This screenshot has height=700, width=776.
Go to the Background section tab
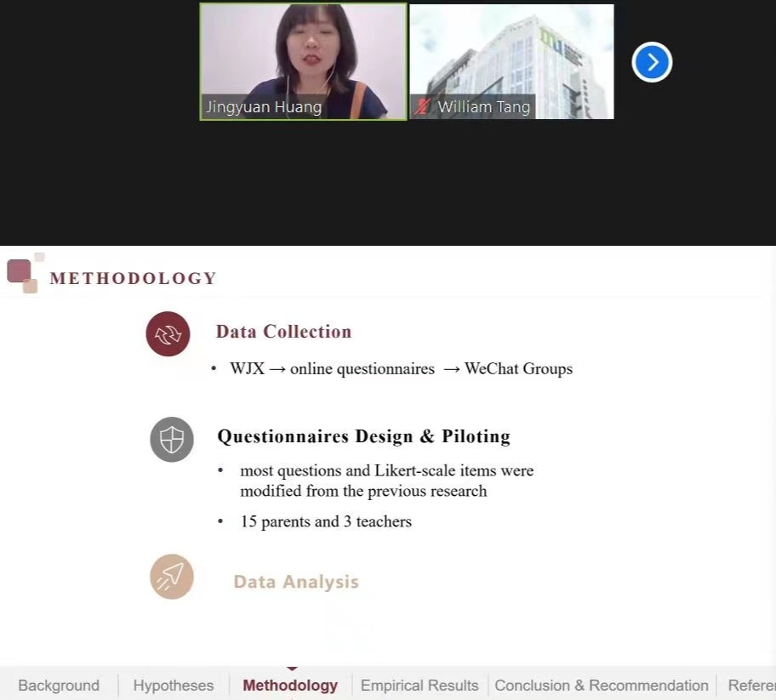click(59, 686)
